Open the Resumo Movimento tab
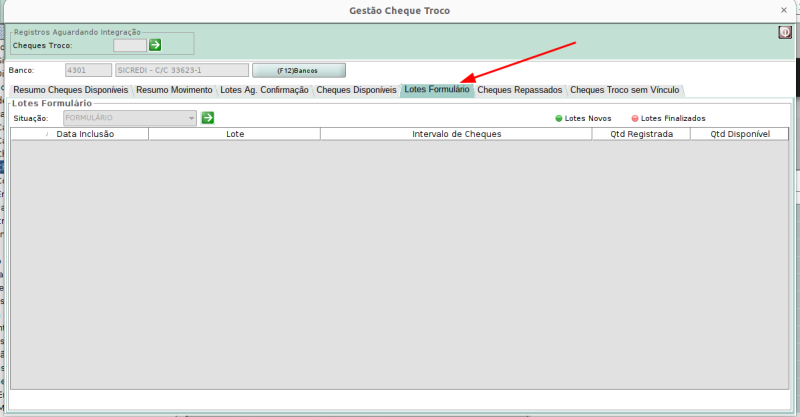The image size is (800, 417). click(x=174, y=90)
